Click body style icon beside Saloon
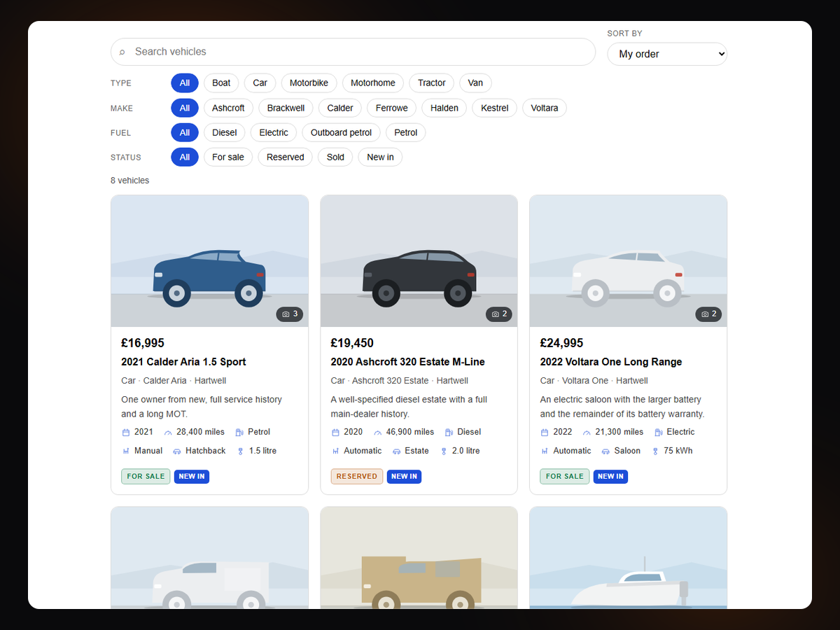840x630 pixels. pyautogui.click(x=605, y=451)
